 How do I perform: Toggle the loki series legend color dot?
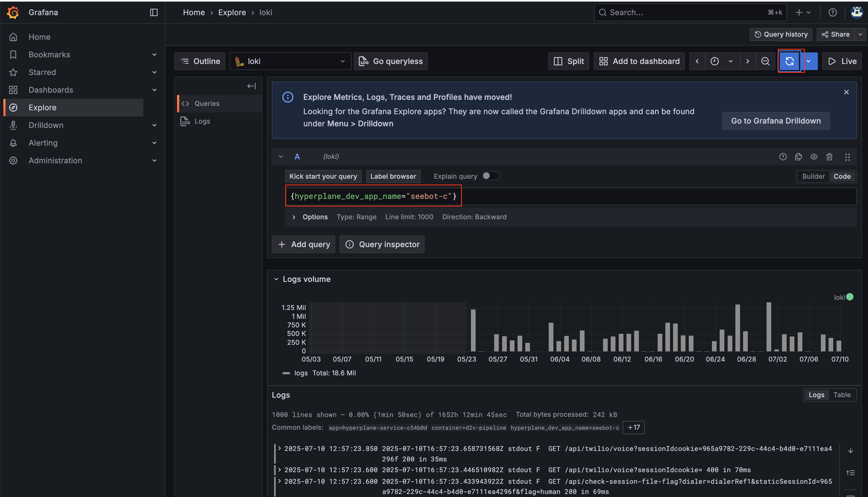coord(850,297)
